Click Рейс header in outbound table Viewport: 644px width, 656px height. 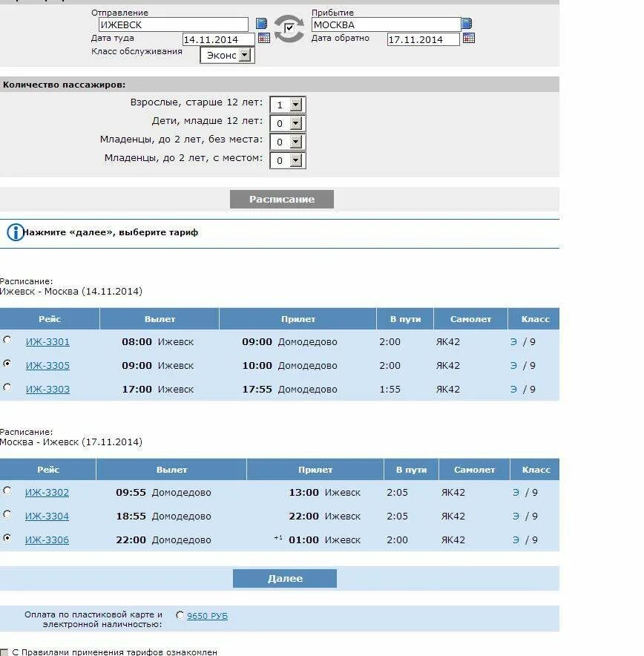[x=50, y=319]
